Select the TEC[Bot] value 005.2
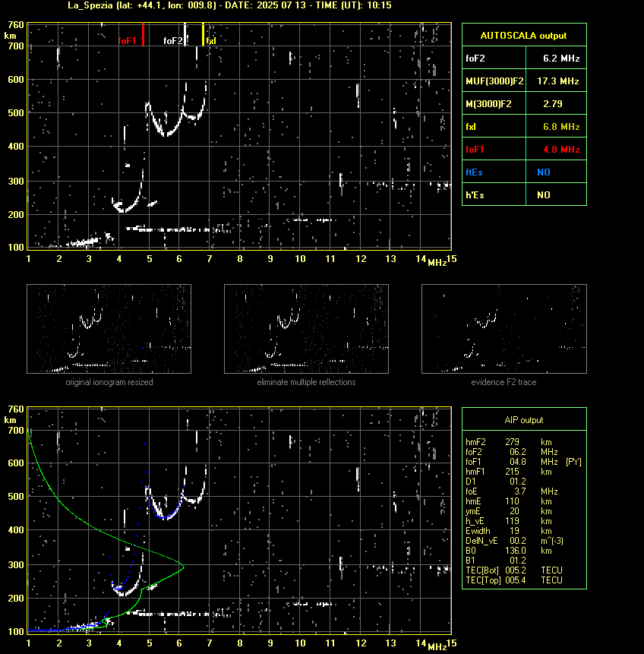 coord(516,570)
